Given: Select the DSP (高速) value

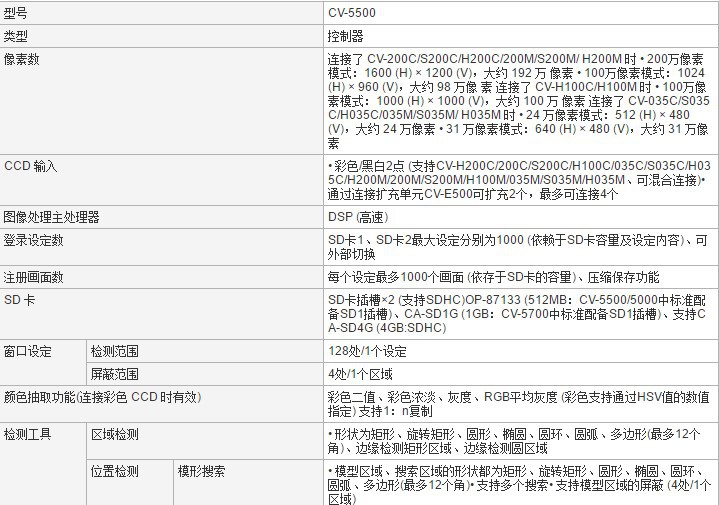Looking at the screenshot, I should tap(358, 217).
